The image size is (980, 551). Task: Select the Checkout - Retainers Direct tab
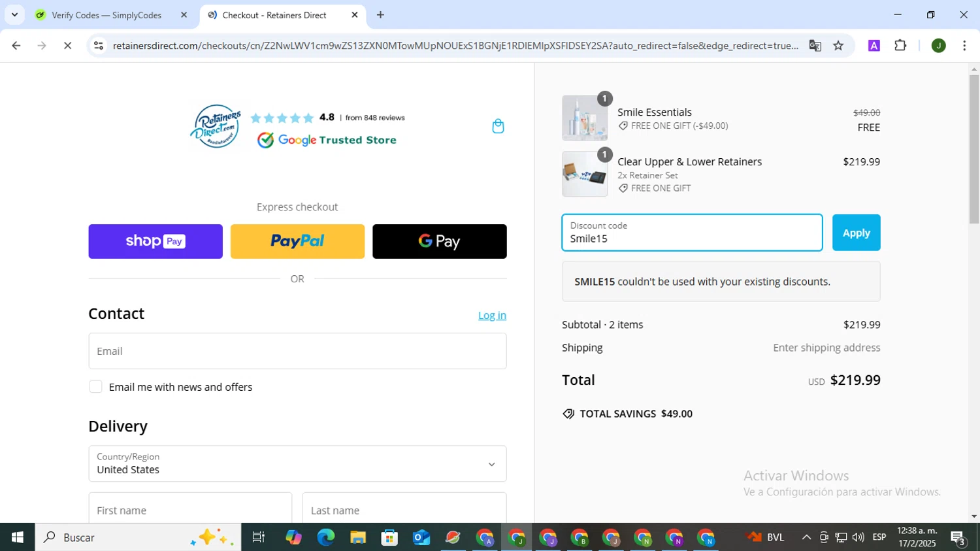click(274, 15)
